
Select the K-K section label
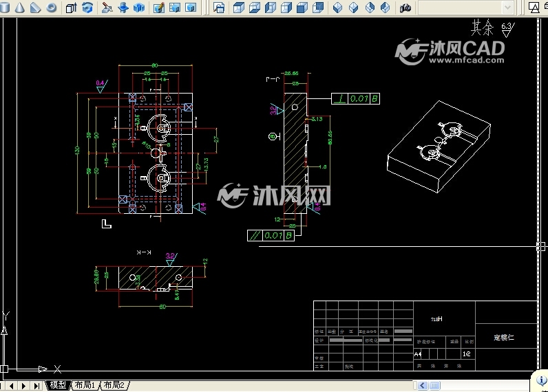pos(144,252)
